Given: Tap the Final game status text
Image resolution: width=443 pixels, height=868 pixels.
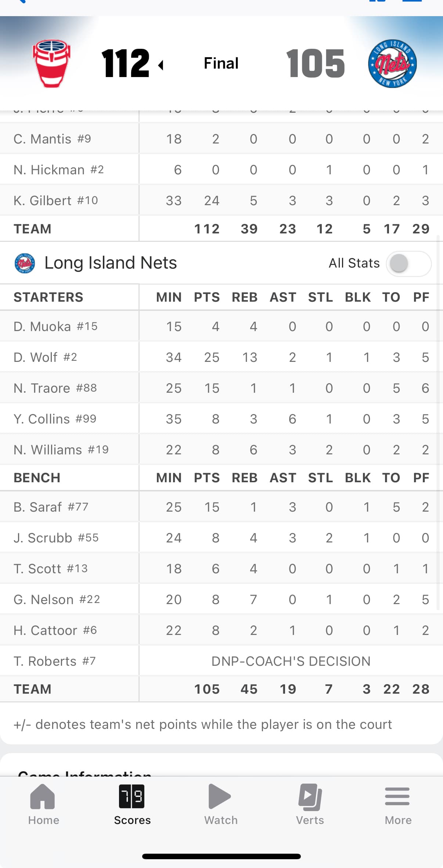Looking at the screenshot, I should (x=221, y=63).
